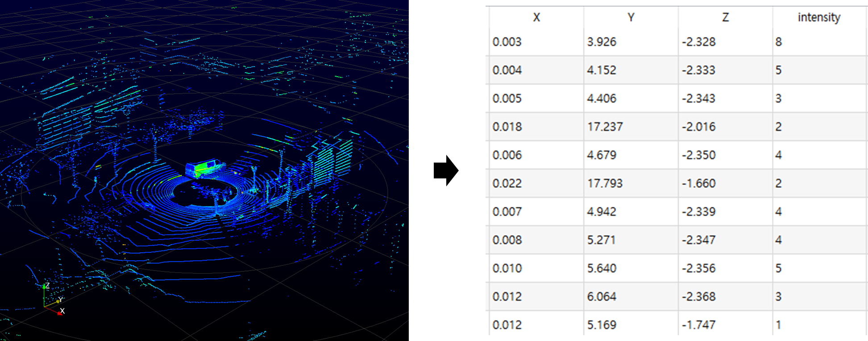Select the green vehicle in point cloud
This screenshot has width=868, height=341.
pyautogui.click(x=204, y=169)
